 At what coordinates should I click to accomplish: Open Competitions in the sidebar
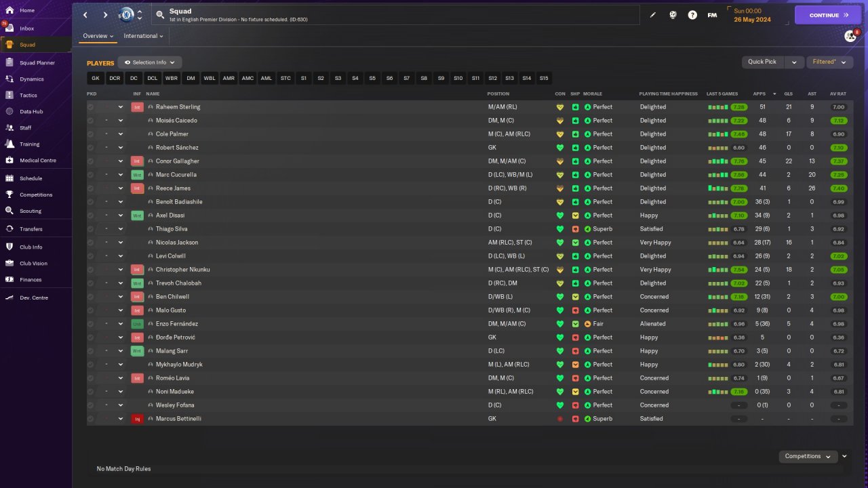(x=35, y=195)
